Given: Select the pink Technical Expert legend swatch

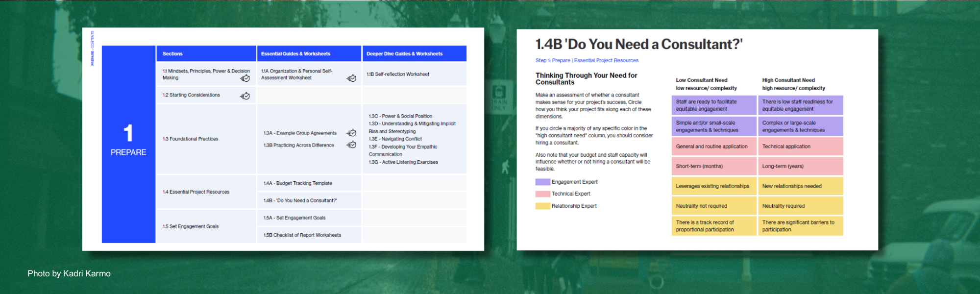Looking at the screenshot, I should (x=542, y=194).
